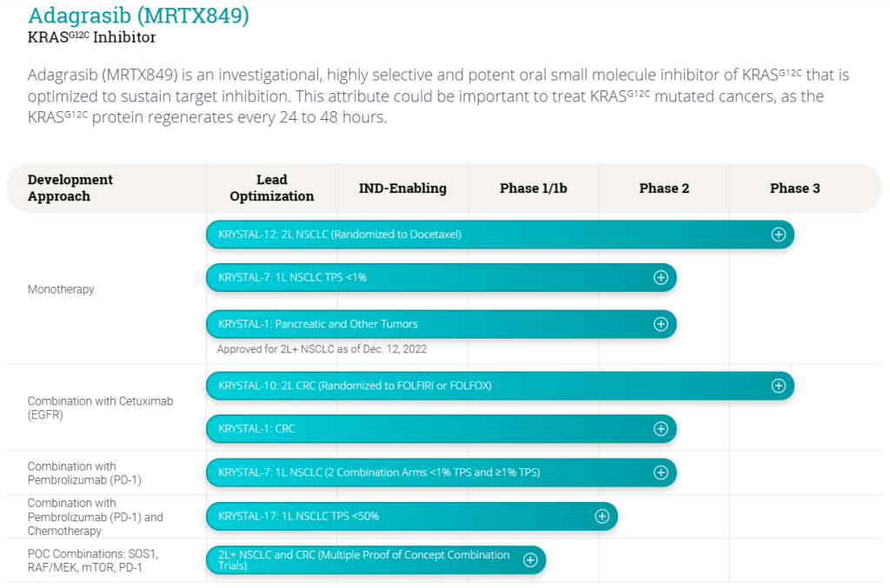
Task: Select the POC Combinations row label
Action: [93, 560]
